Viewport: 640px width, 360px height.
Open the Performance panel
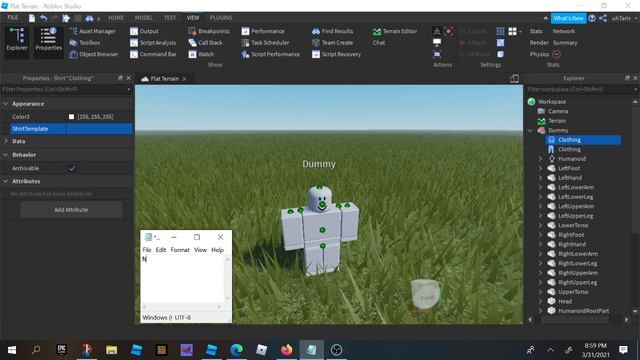click(x=263, y=31)
